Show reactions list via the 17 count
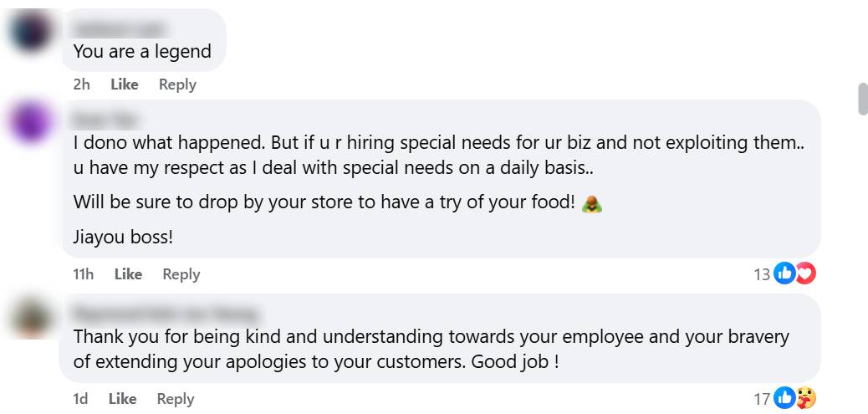 tap(762, 399)
